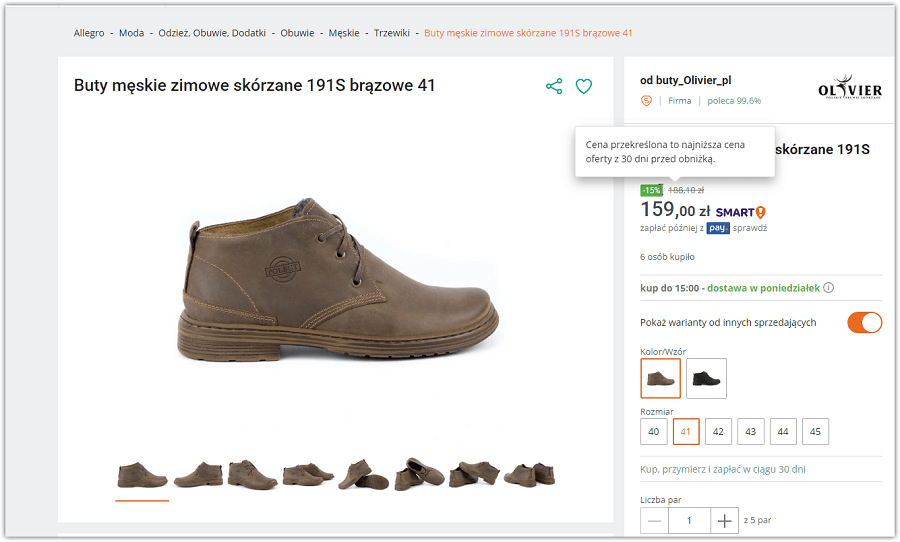Go to Obuwie breadcrumb category
This screenshot has width=900, height=542.
point(297,33)
